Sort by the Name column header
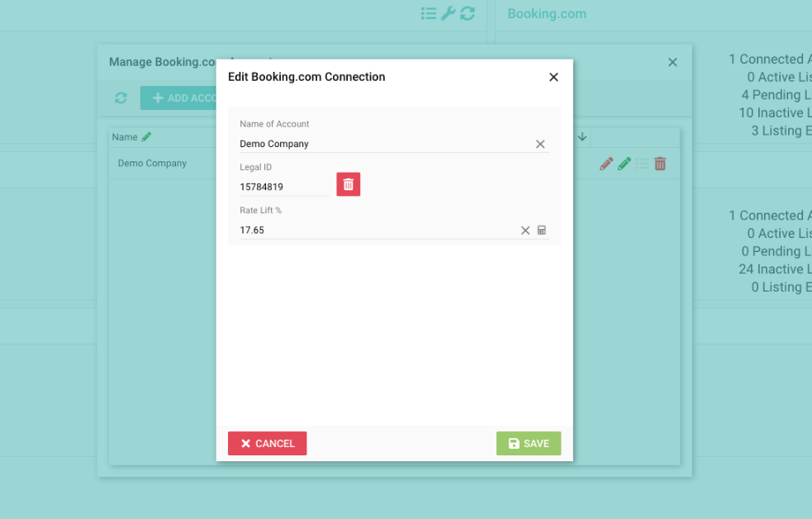This screenshot has height=519, width=812. [126, 137]
